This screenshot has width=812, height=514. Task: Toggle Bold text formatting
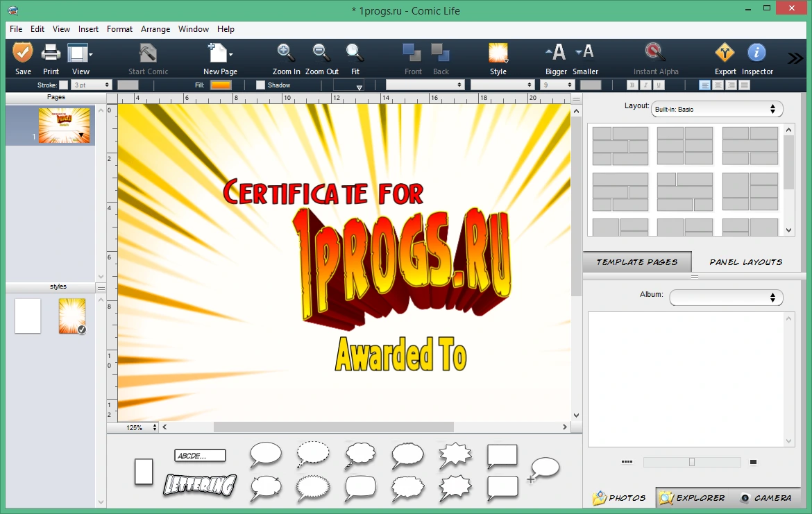[632, 85]
